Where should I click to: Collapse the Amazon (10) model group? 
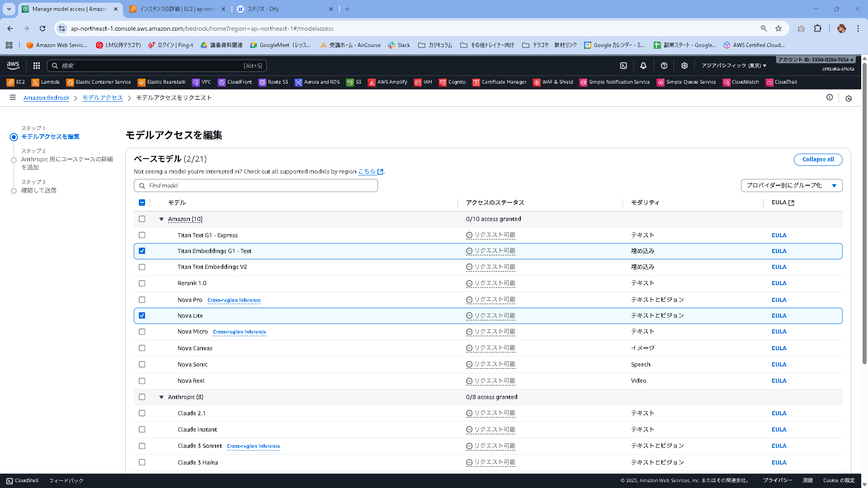coord(161,219)
